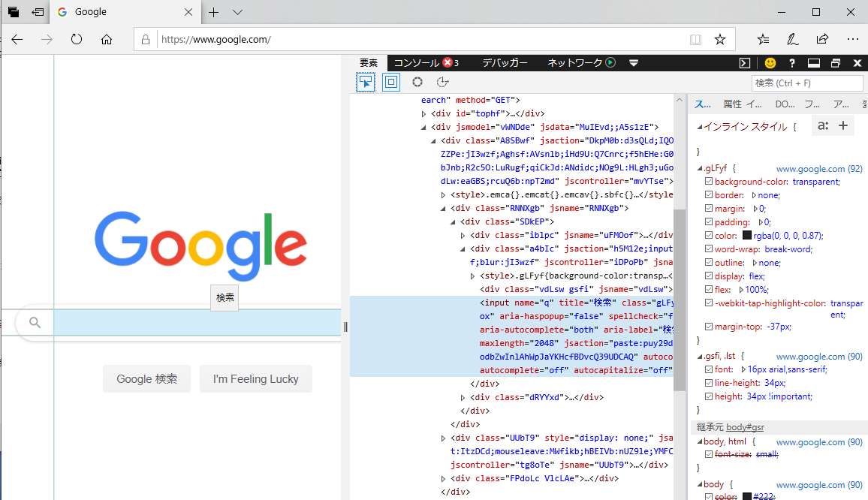Open the body#gsr inherited-from link
The image size is (868, 500).
pyautogui.click(x=745, y=427)
